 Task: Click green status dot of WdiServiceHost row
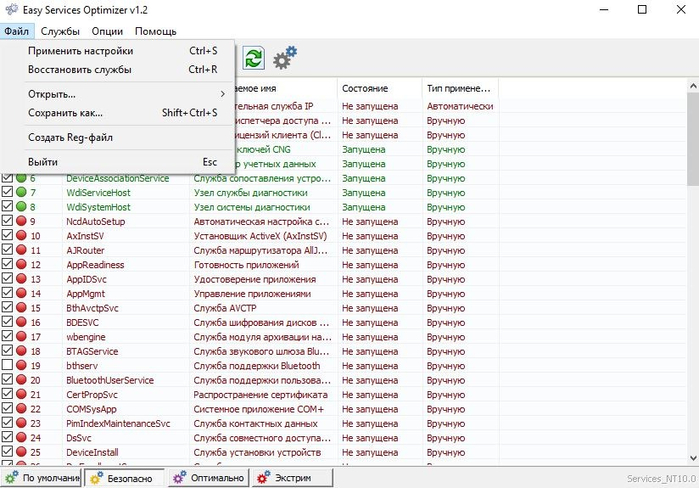pyautogui.click(x=21, y=192)
